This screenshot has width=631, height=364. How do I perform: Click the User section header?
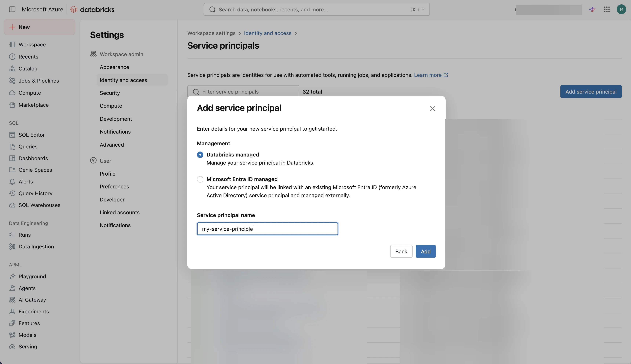pos(101,161)
